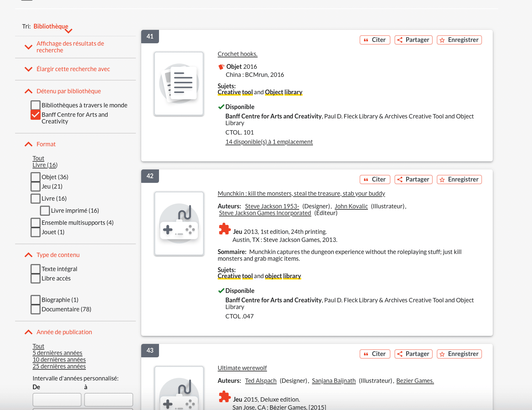Open the Ultimate werewolf cover thumbnail
The width and height of the screenshot is (532, 410).
[179, 388]
